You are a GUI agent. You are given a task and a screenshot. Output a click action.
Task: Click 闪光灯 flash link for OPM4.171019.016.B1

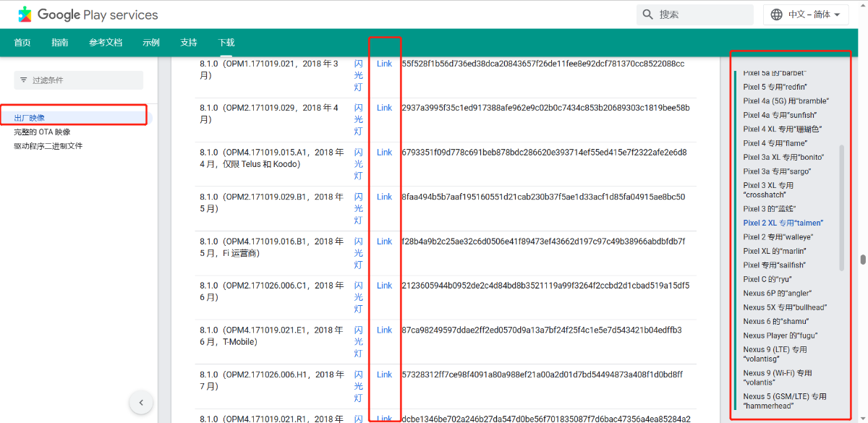pyautogui.click(x=359, y=253)
